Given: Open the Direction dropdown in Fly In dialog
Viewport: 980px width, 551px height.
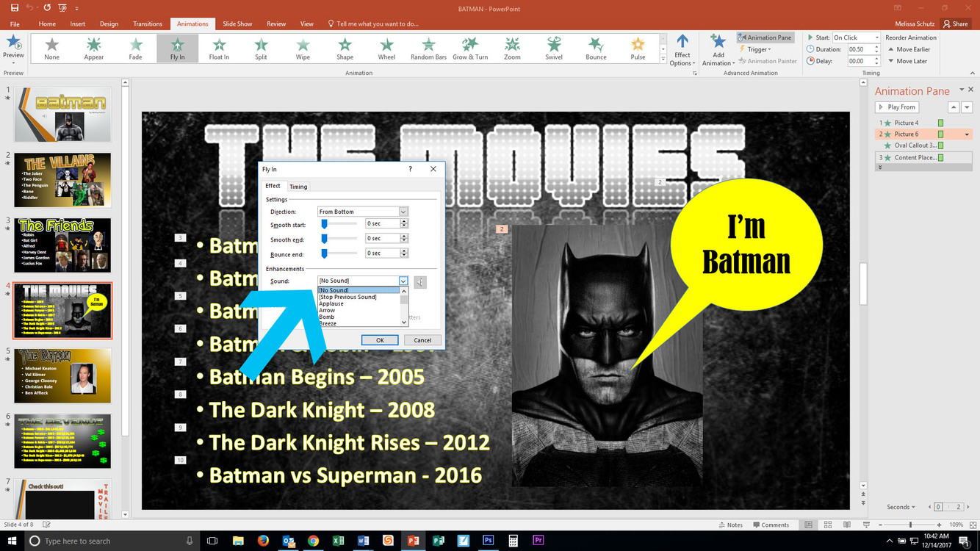Looking at the screenshot, I should (x=403, y=212).
